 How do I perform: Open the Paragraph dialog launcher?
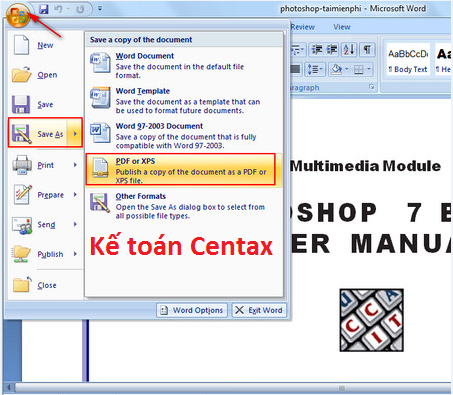click(x=372, y=87)
